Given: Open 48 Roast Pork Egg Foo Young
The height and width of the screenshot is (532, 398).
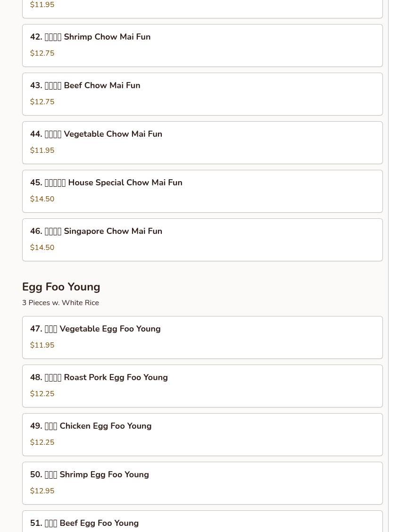Looking at the screenshot, I should point(202,386).
